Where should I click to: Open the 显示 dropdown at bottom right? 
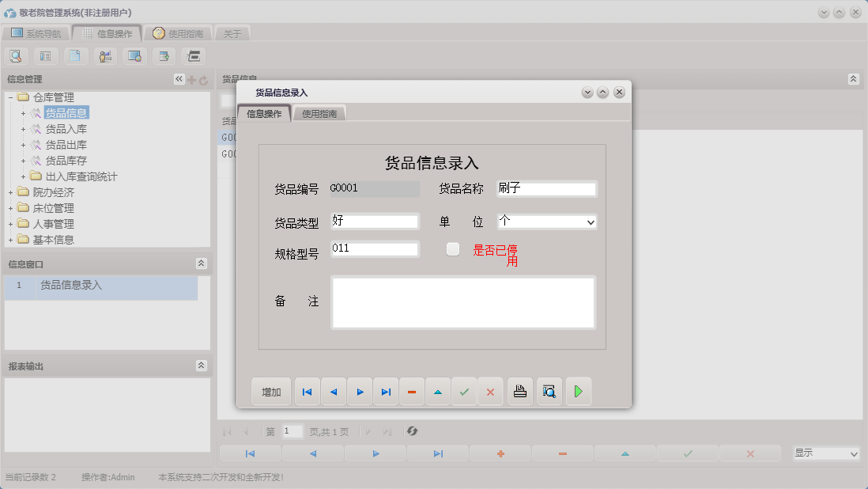tap(825, 453)
